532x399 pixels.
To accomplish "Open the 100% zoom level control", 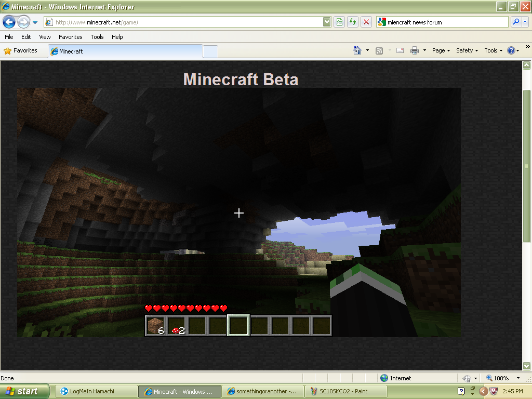I will [x=497, y=378].
